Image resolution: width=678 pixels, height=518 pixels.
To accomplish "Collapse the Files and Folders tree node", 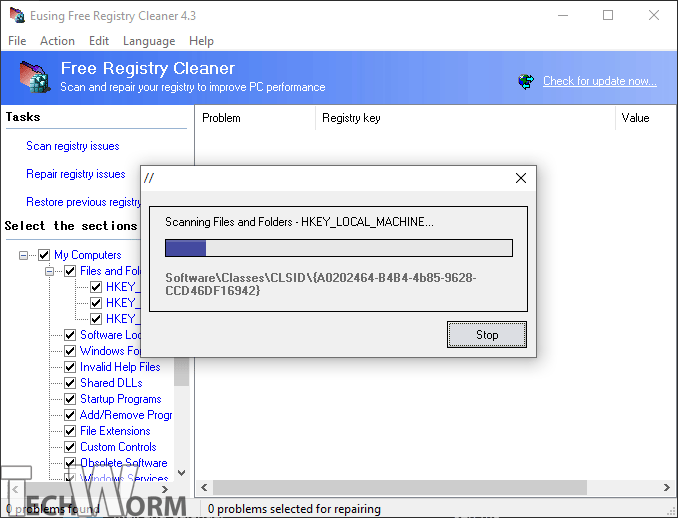I will tap(49, 271).
